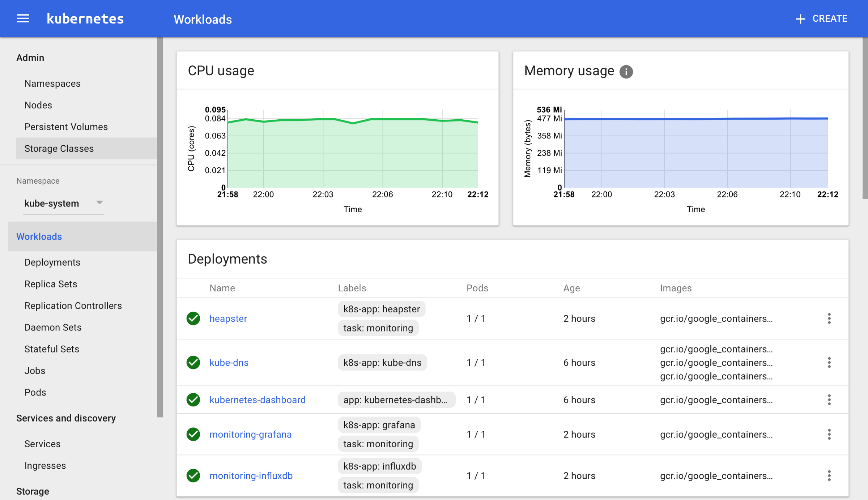Expand the kube-system namespace dropdown
The image size is (868, 500).
[99, 203]
